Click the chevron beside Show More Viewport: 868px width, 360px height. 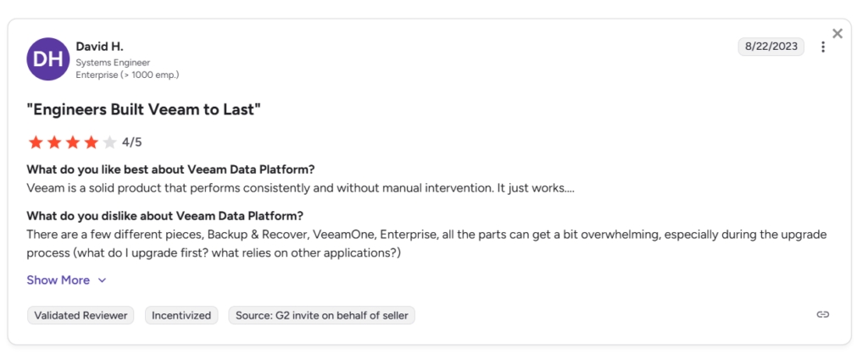[x=102, y=280]
